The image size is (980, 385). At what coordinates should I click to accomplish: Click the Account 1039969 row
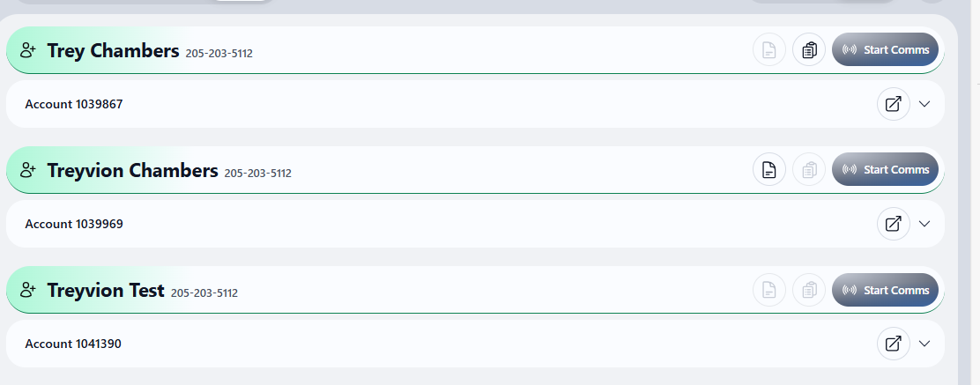point(475,224)
